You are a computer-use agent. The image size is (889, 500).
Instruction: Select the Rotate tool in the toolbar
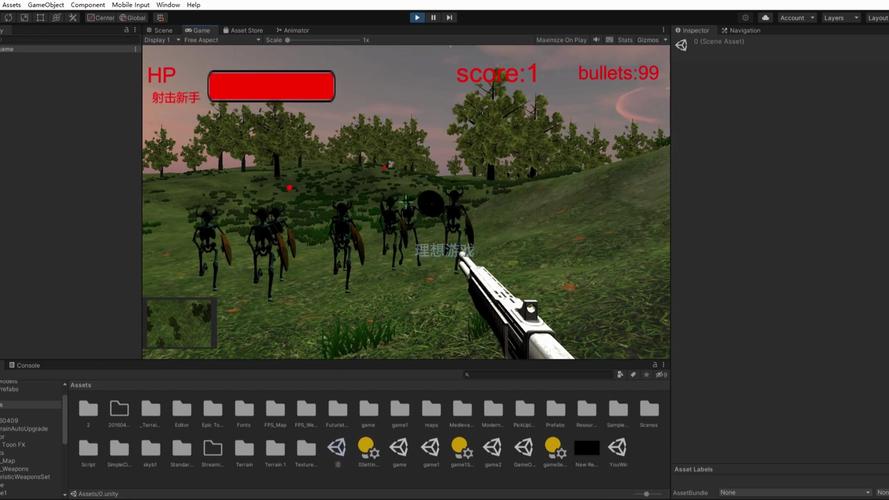9,18
